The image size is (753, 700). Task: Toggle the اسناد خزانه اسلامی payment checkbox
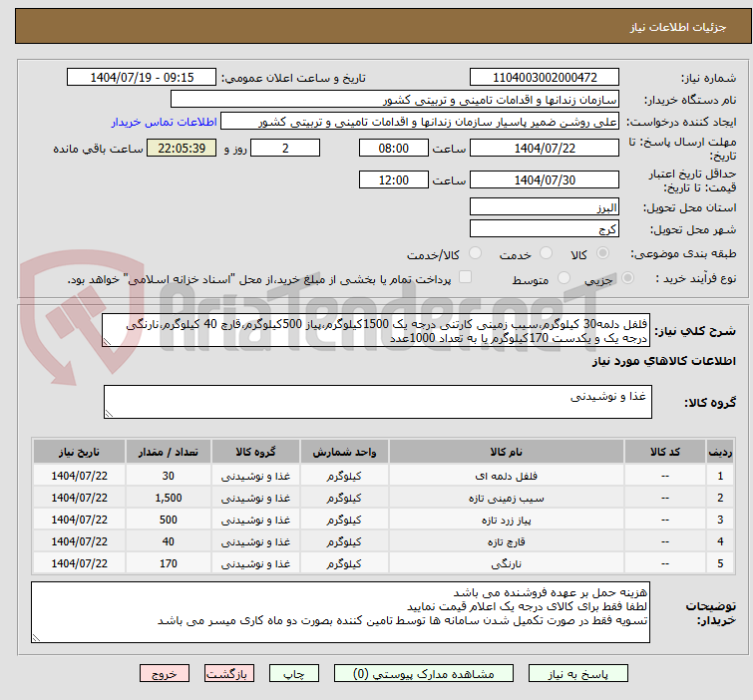tap(465, 277)
